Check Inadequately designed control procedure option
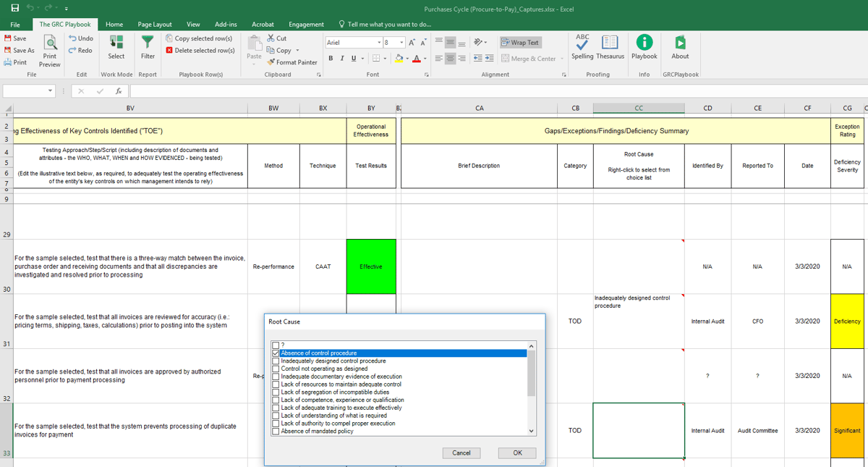Screen dimensions: 868x467 276,361
